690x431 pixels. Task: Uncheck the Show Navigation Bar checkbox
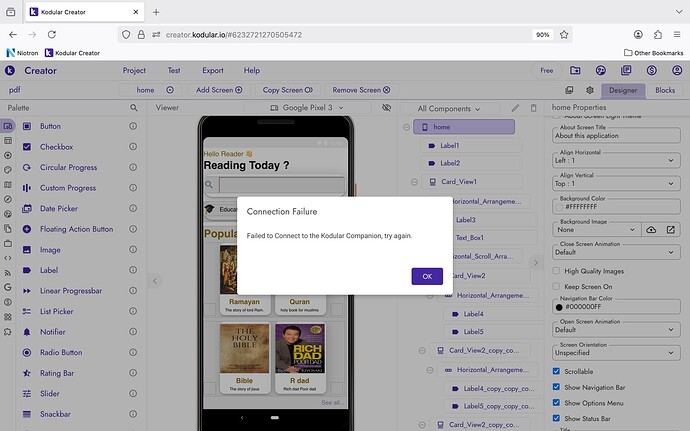(556, 387)
